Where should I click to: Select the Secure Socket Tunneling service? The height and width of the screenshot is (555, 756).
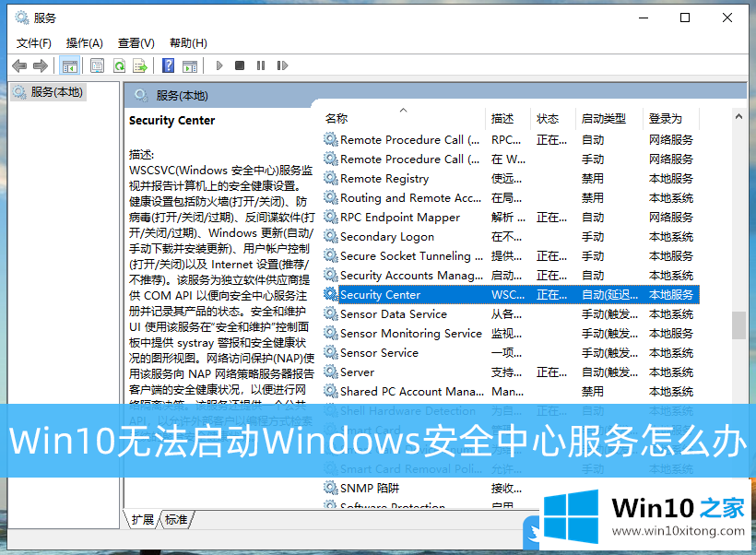511,256
